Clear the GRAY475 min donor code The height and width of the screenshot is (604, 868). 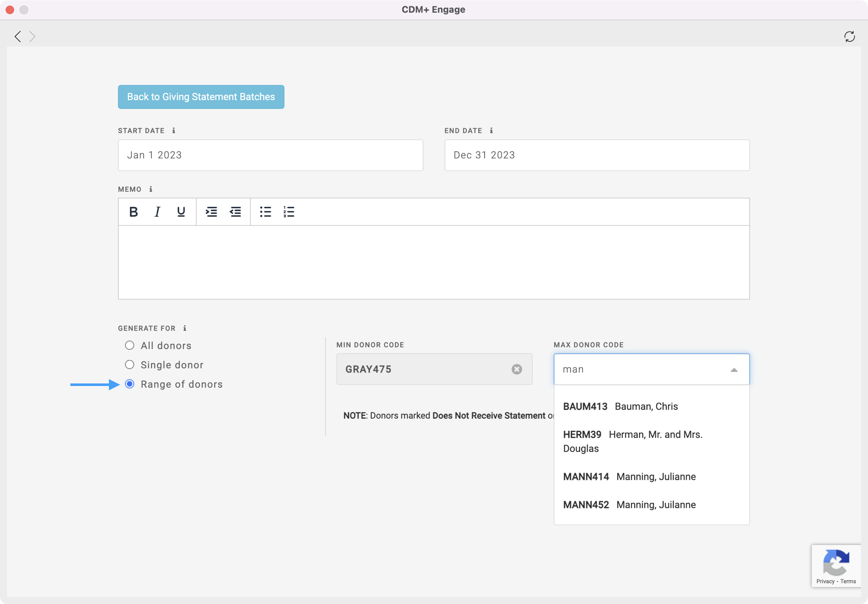(516, 369)
